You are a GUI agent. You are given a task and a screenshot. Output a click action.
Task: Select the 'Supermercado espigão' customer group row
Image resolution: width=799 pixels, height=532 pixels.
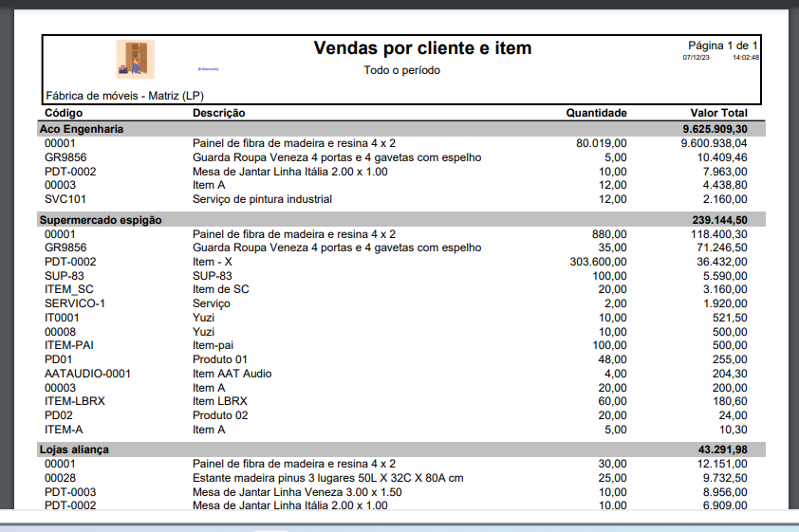[x=401, y=220]
